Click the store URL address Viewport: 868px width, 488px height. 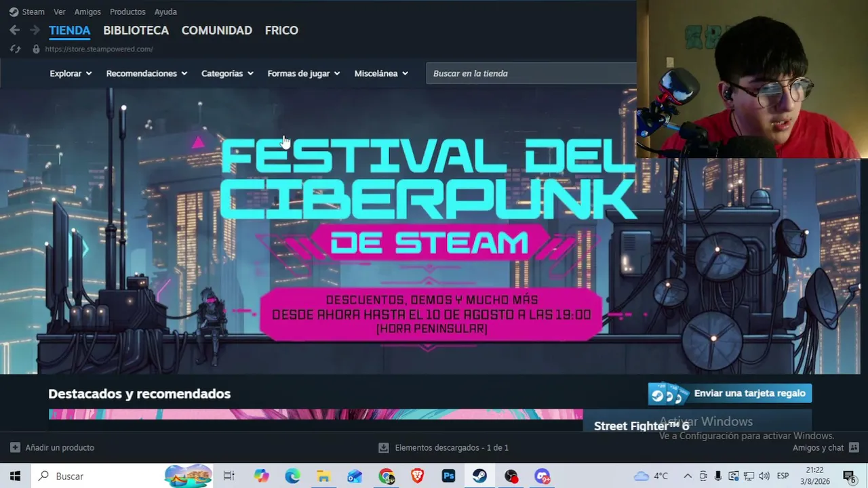tap(99, 49)
